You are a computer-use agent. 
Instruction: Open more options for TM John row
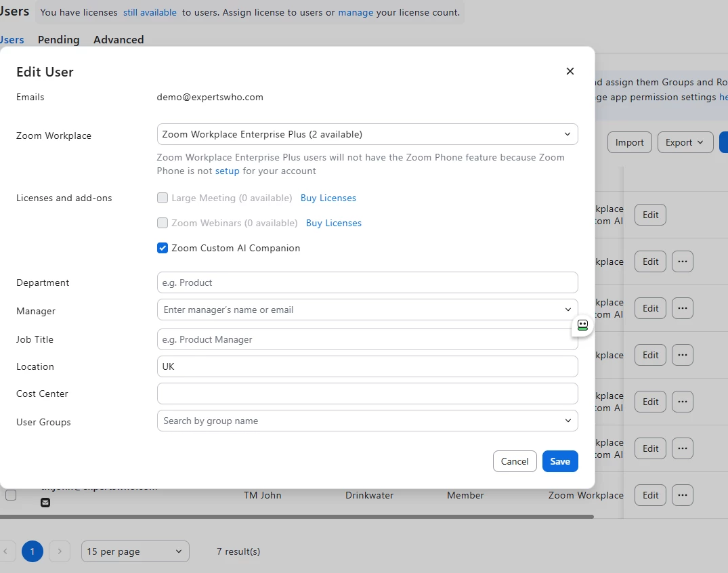click(x=682, y=496)
